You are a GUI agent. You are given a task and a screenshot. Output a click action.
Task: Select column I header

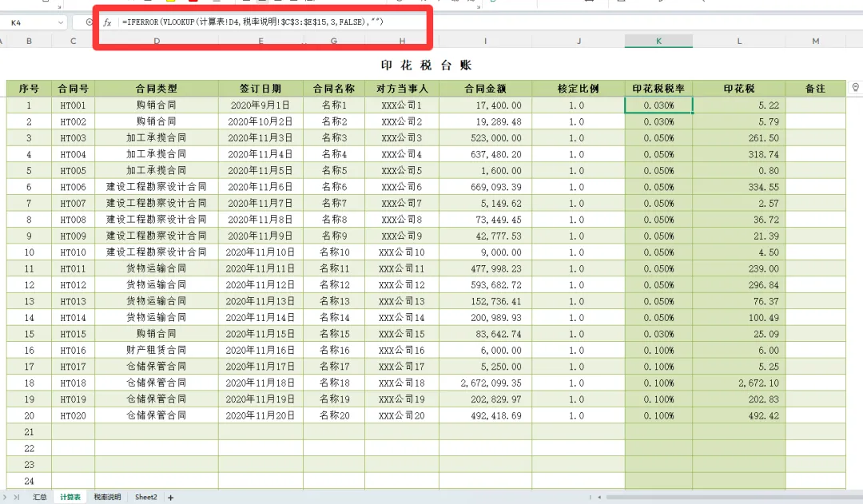pos(485,41)
